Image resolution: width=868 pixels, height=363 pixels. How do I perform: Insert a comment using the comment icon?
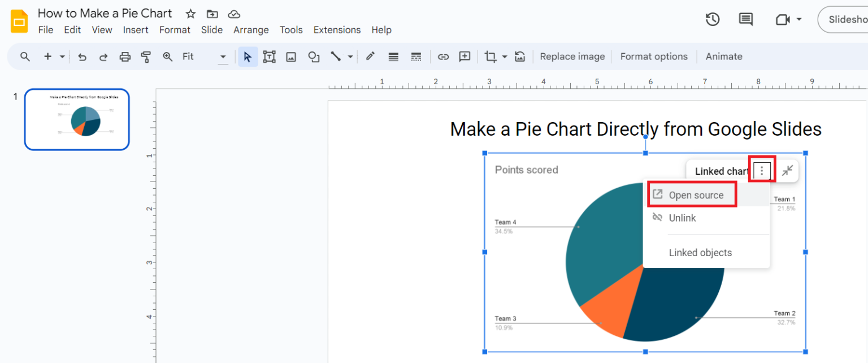point(745,19)
